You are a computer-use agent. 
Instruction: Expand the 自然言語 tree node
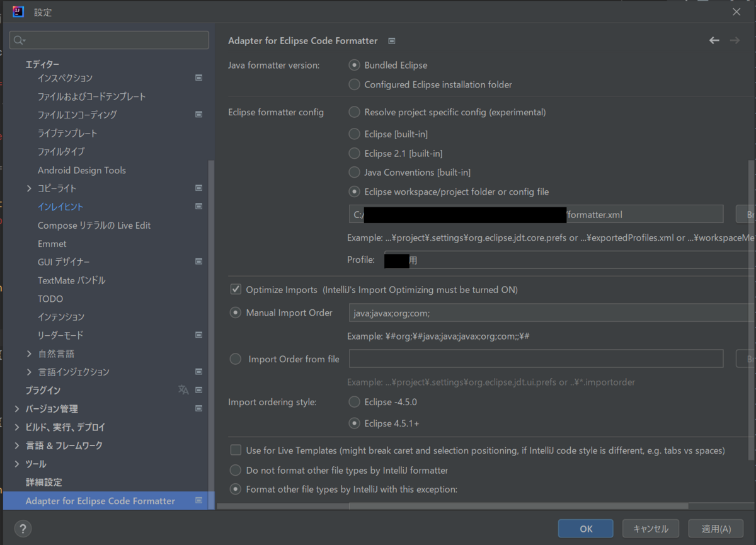pos(30,353)
